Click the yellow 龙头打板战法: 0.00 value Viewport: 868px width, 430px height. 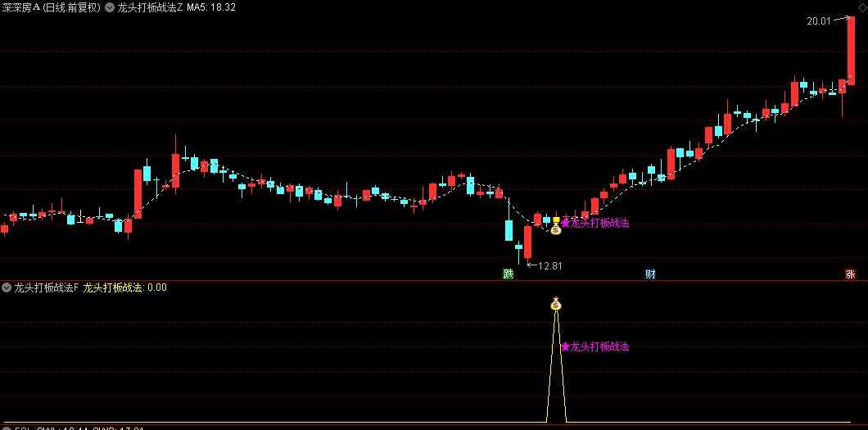coord(124,287)
